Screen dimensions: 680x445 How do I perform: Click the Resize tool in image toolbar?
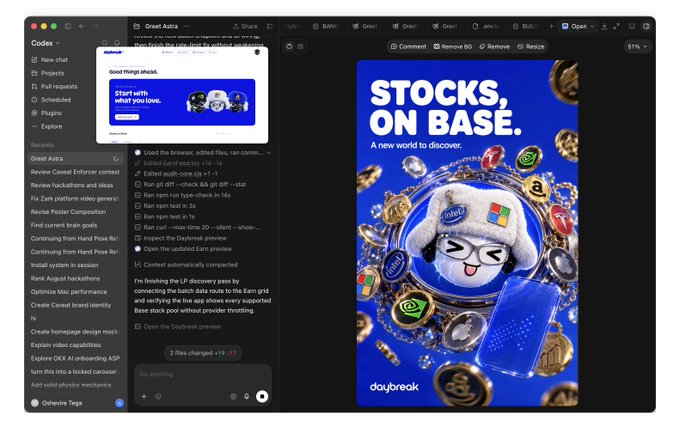tap(531, 46)
